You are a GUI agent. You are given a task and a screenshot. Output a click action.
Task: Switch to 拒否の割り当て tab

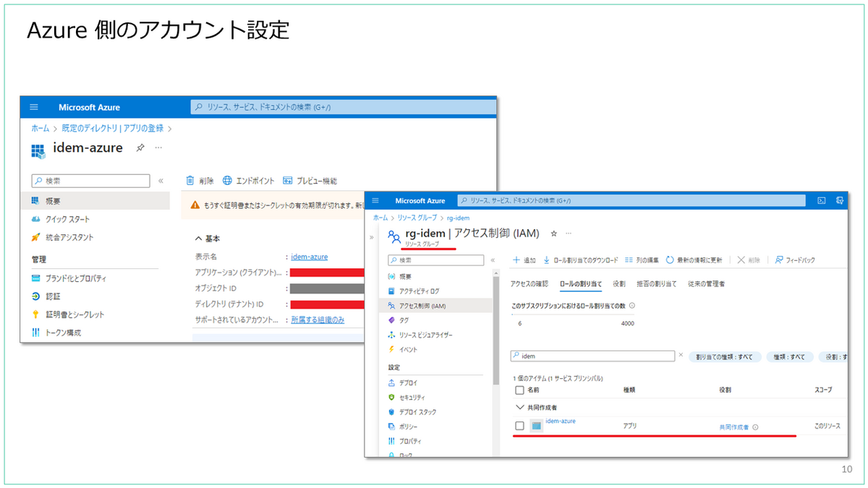[657, 283]
